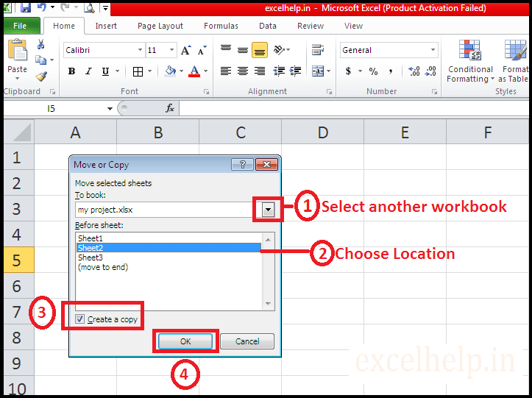Click the red Font Color button
The width and height of the screenshot is (532, 398).
point(194,71)
